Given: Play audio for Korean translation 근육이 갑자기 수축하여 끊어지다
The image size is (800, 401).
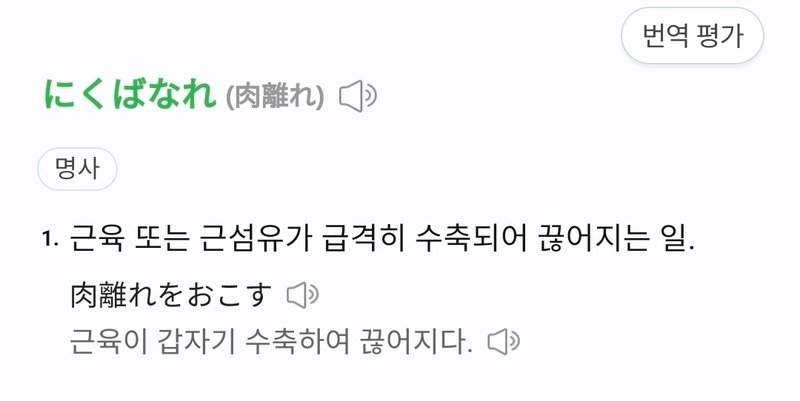Looking at the screenshot, I should [504, 342].
